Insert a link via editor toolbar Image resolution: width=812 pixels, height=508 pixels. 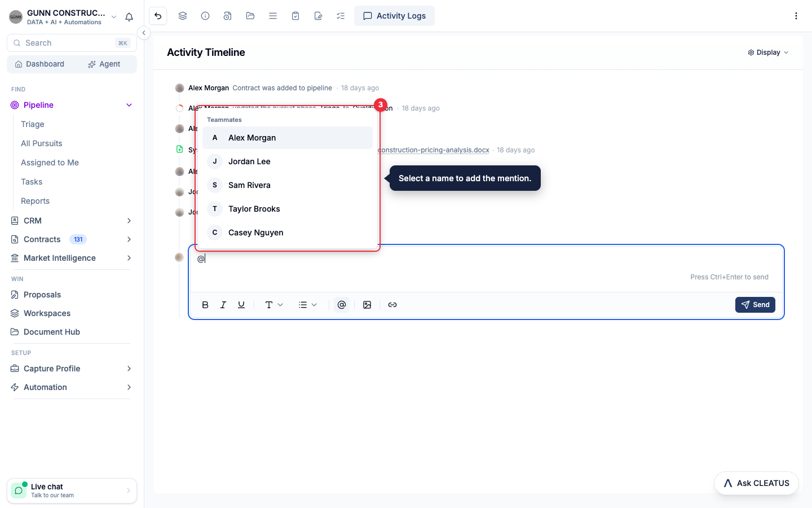(x=392, y=305)
